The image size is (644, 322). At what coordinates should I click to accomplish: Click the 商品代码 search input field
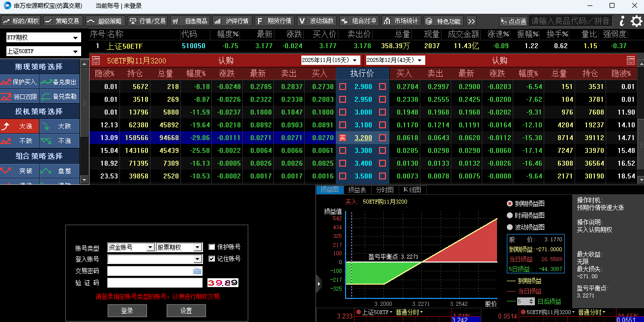(x=570, y=21)
